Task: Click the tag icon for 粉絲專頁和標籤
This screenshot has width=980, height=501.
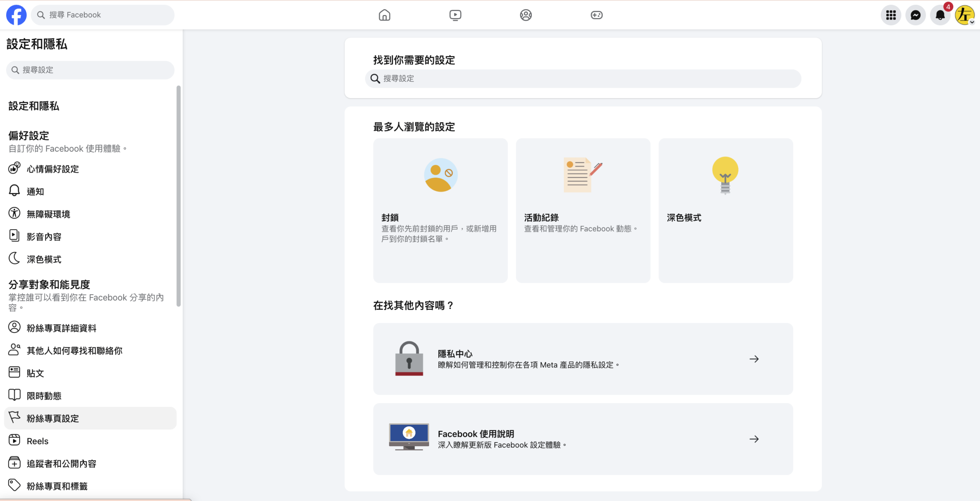Action: coord(15,485)
